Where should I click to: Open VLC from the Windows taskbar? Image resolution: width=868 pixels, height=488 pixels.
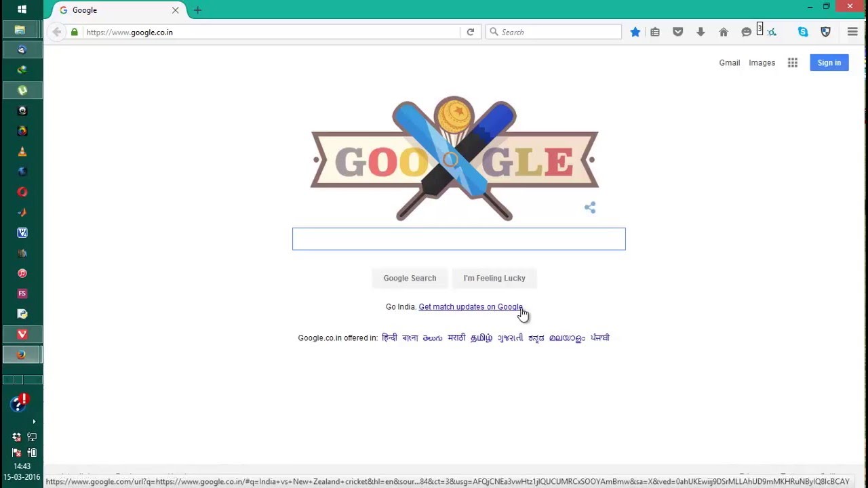tap(22, 151)
